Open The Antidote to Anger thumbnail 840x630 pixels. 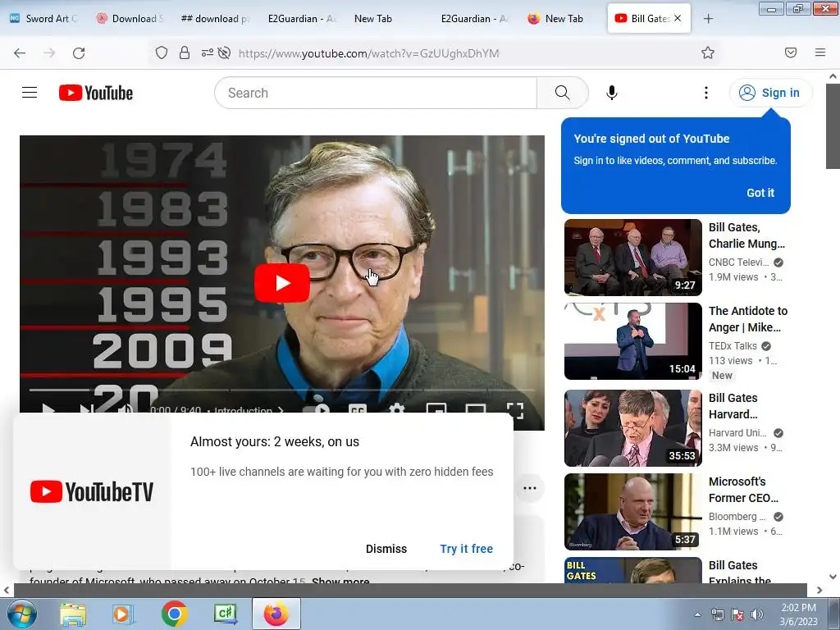click(632, 341)
